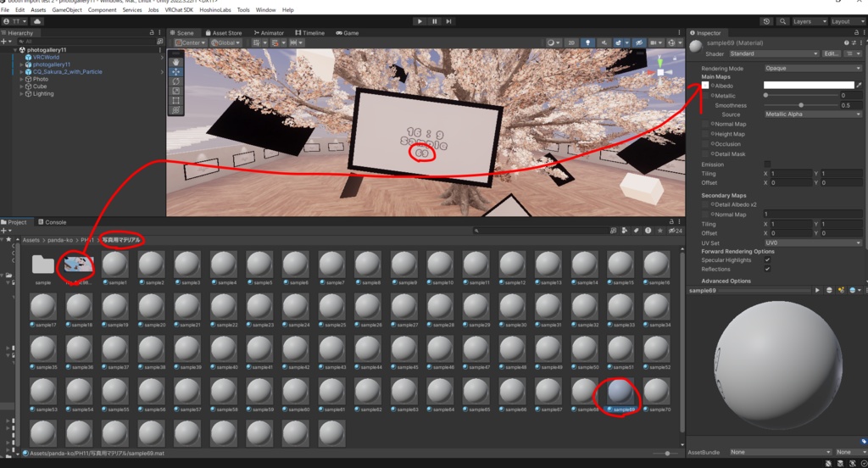Toggle Emission checkbox

click(x=767, y=164)
